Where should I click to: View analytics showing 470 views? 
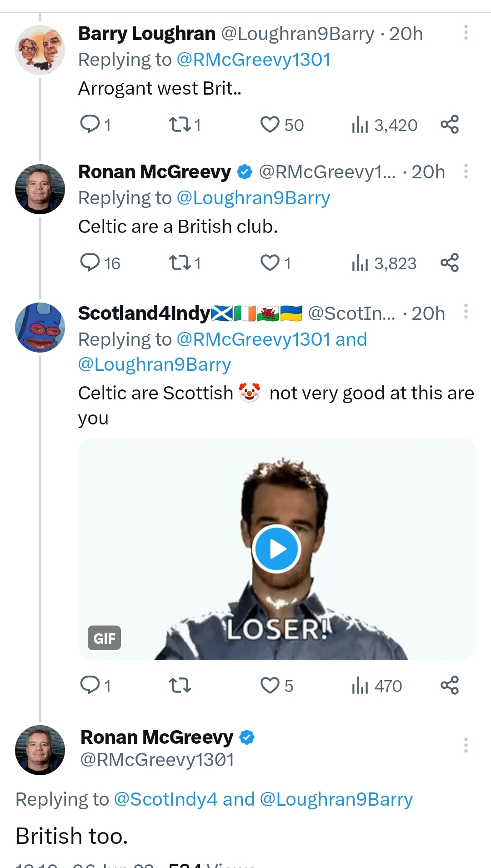[x=377, y=686]
